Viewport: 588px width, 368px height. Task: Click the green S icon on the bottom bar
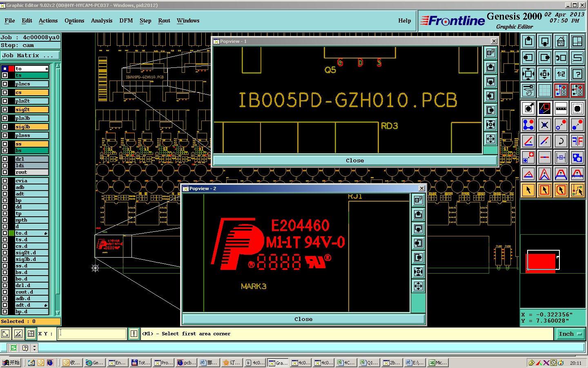coord(13,348)
